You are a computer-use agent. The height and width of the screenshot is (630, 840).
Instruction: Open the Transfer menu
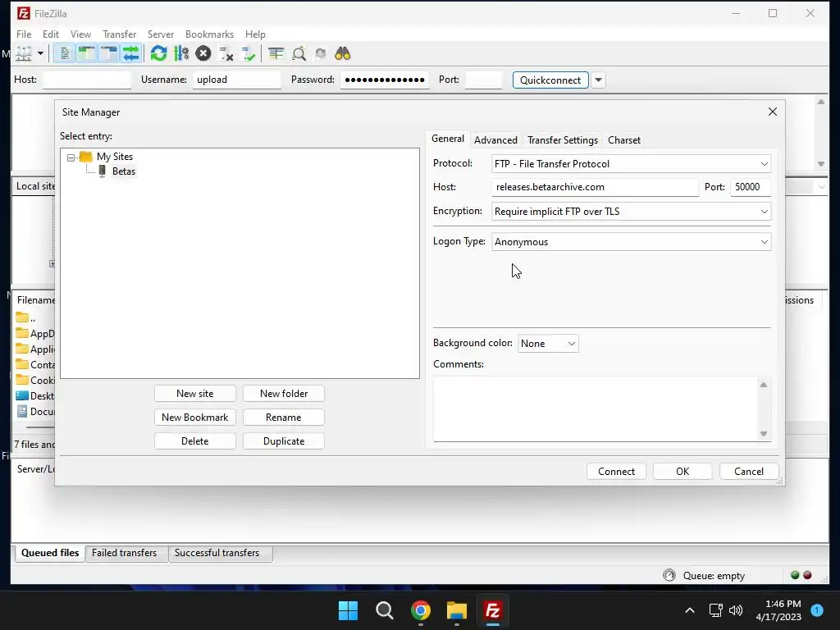[120, 34]
